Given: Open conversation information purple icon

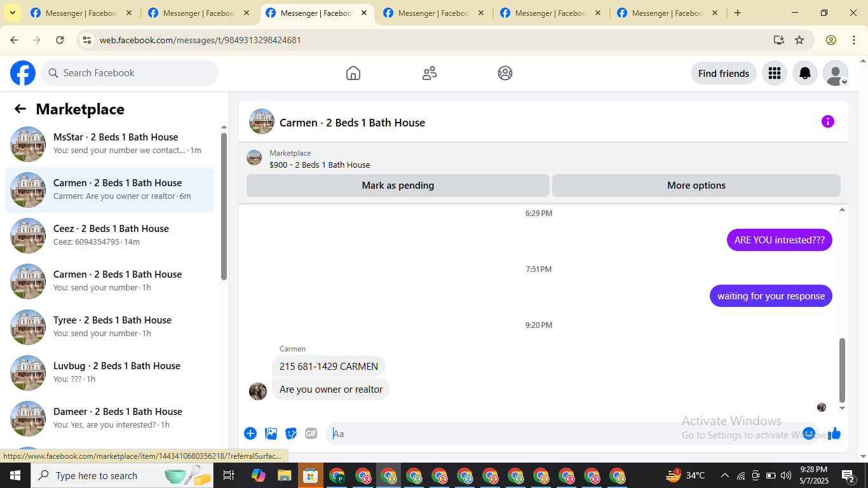Looking at the screenshot, I should [827, 121].
